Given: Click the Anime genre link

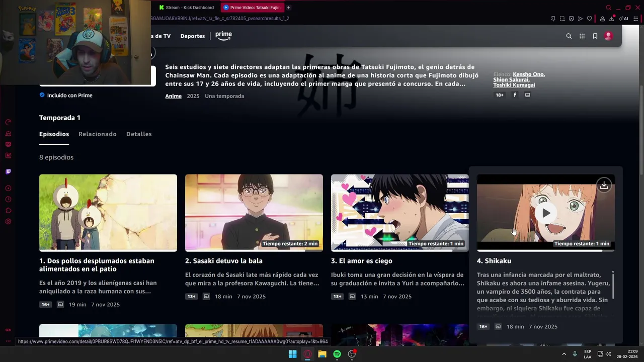Looking at the screenshot, I should click(x=174, y=96).
